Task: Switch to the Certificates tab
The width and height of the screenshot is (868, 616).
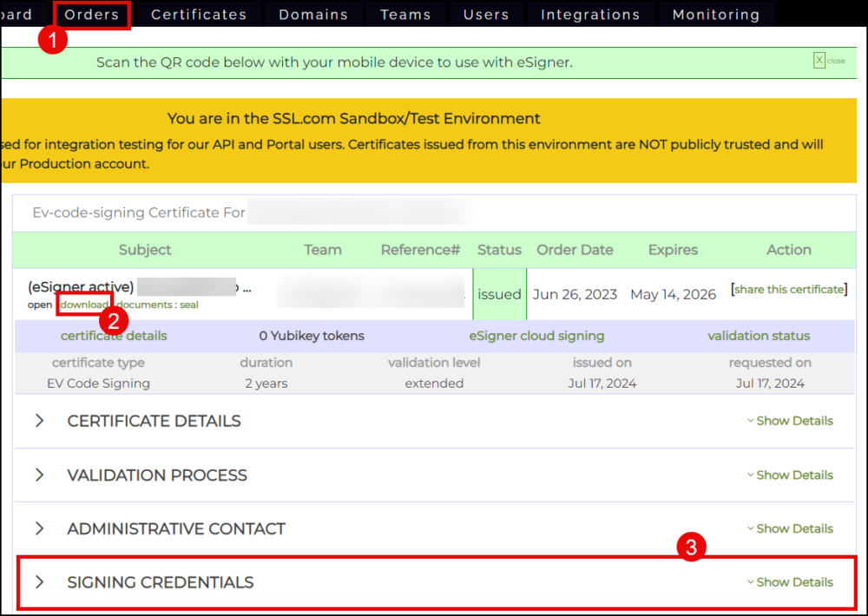Action: coord(199,15)
